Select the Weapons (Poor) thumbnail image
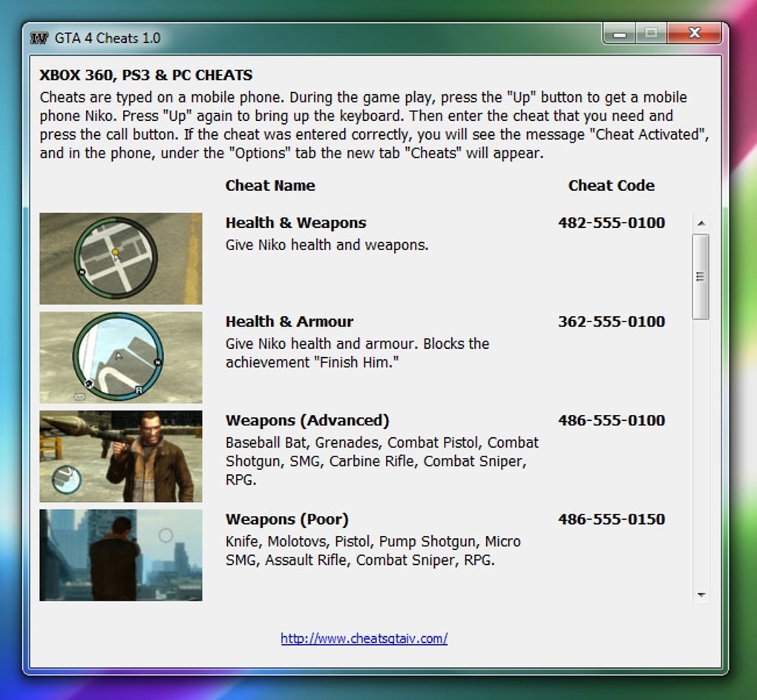The width and height of the screenshot is (757, 700). 121,555
